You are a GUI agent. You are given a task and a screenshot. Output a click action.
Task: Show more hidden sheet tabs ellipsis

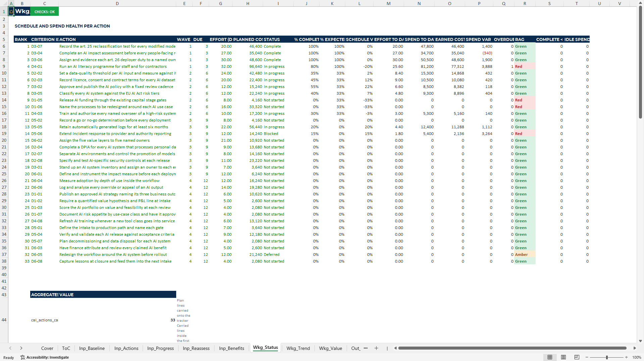coord(365,348)
